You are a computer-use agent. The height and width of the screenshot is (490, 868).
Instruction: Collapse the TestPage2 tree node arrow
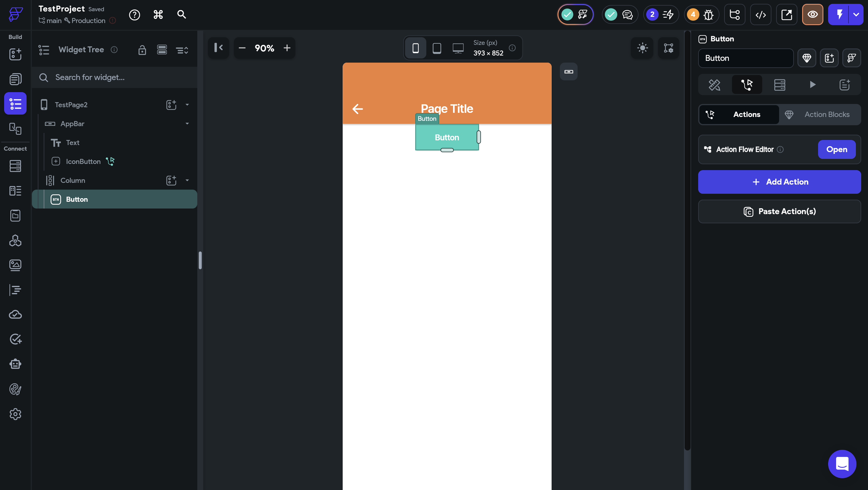187,105
